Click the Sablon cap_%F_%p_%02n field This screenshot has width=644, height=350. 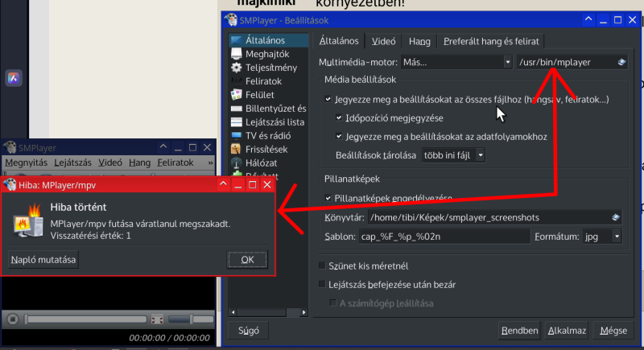pos(444,237)
